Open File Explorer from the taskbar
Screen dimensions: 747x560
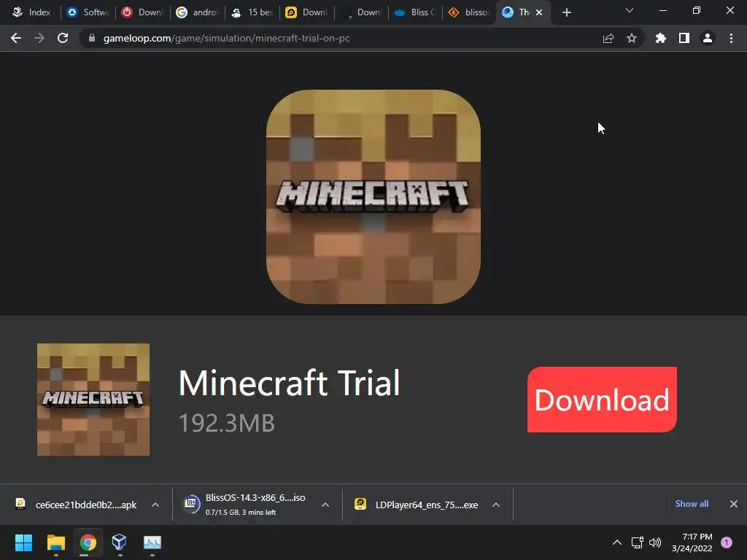click(x=55, y=542)
